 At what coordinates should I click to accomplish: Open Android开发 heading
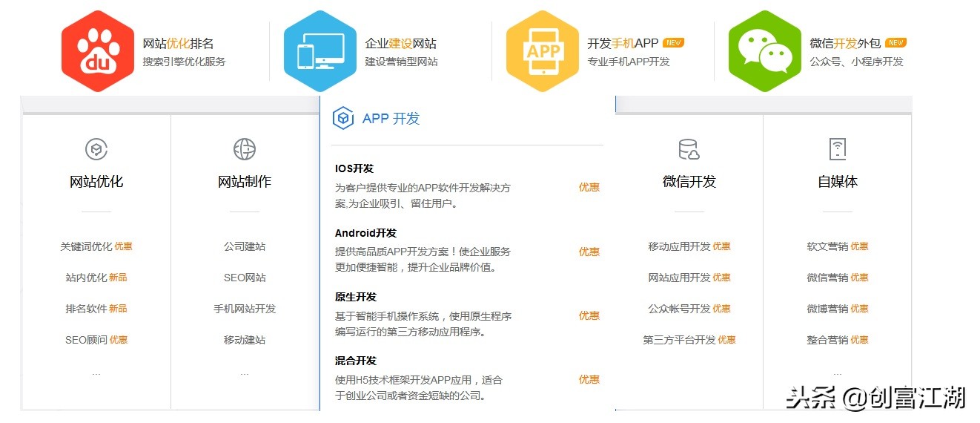(365, 233)
